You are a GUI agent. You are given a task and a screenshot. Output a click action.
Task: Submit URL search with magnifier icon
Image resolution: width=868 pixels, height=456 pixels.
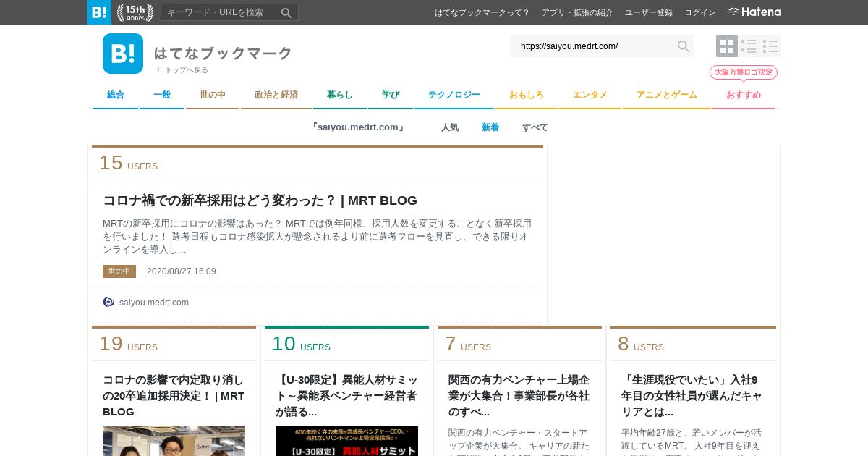tap(684, 46)
